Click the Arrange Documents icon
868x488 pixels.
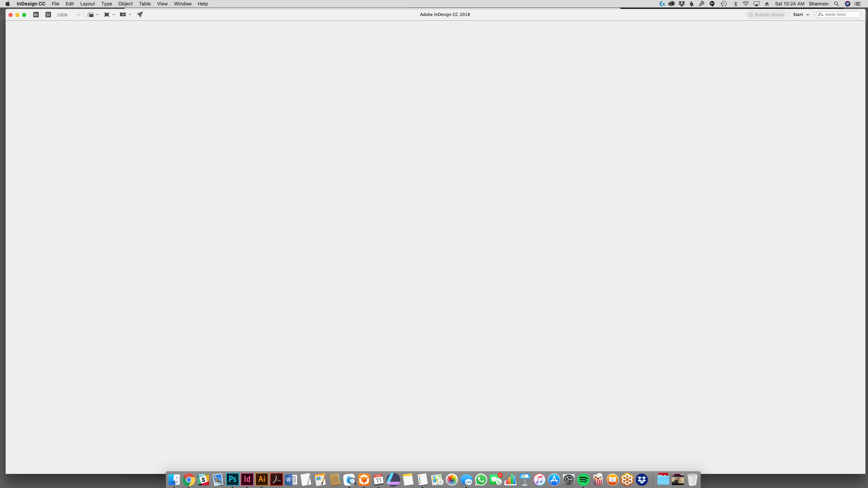coord(123,14)
